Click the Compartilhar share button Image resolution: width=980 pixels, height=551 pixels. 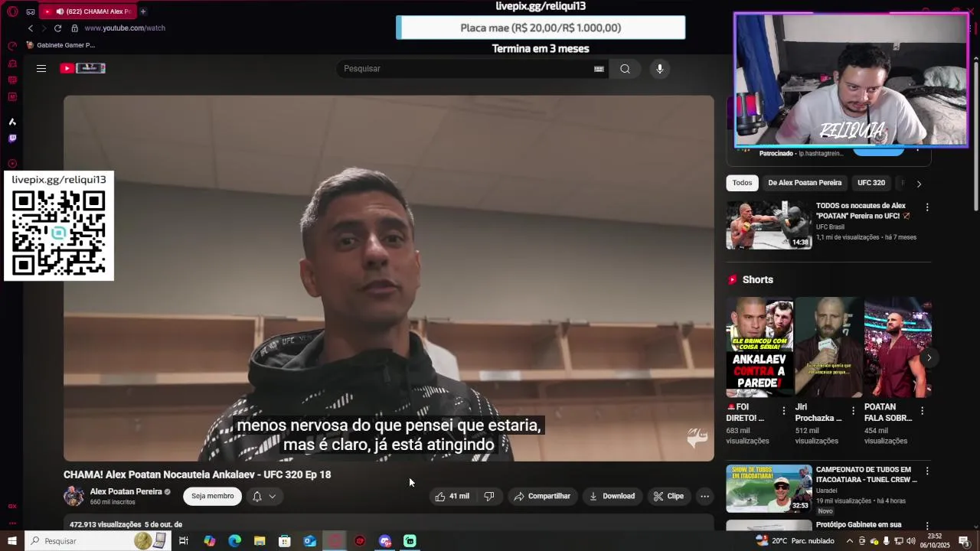coord(542,496)
